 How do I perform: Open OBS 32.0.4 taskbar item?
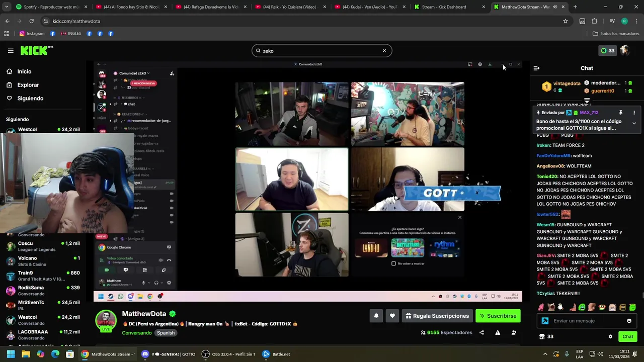tap(229, 354)
